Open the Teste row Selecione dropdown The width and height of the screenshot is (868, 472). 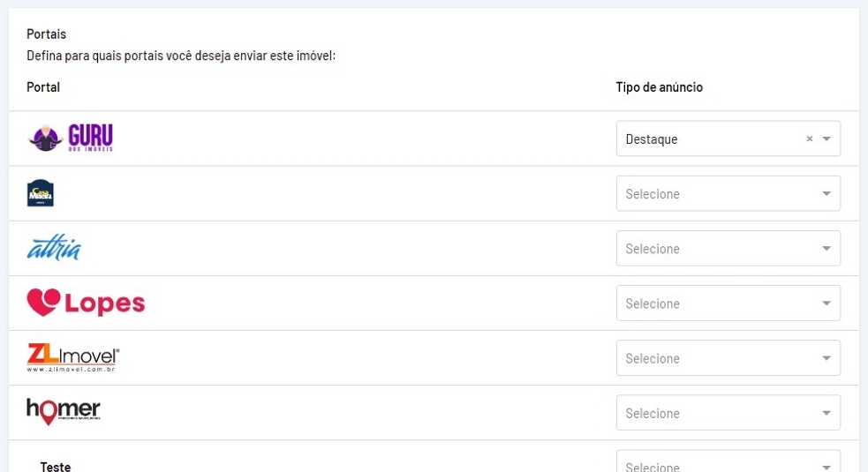coord(728,465)
